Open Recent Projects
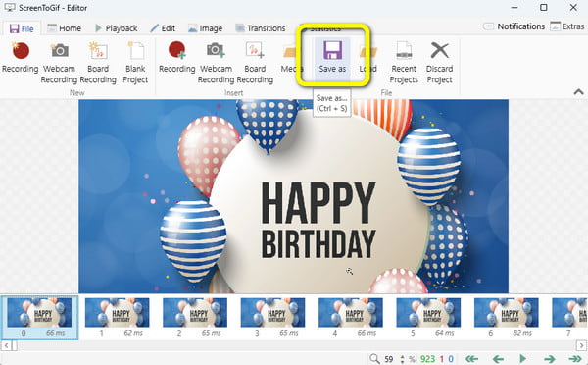 (x=404, y=63)
